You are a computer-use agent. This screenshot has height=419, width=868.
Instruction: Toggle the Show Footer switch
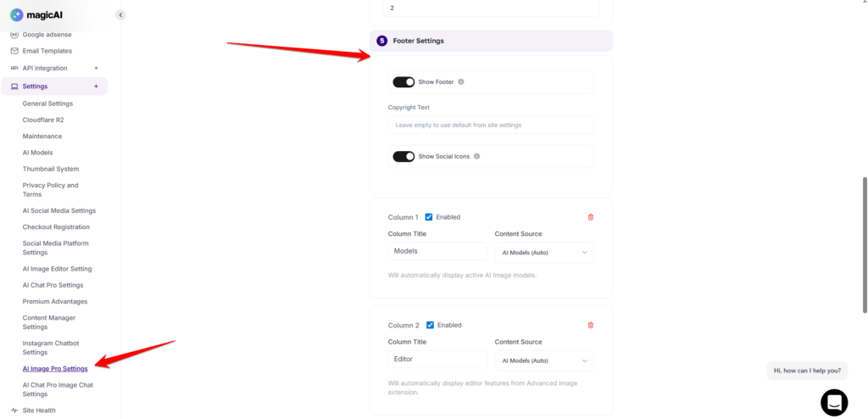[x=403, y=82]
